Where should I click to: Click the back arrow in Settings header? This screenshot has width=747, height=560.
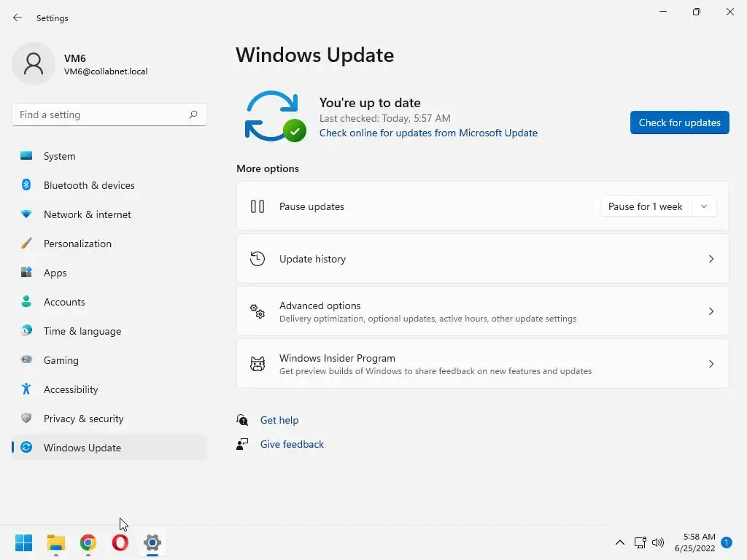coord(18,17)
